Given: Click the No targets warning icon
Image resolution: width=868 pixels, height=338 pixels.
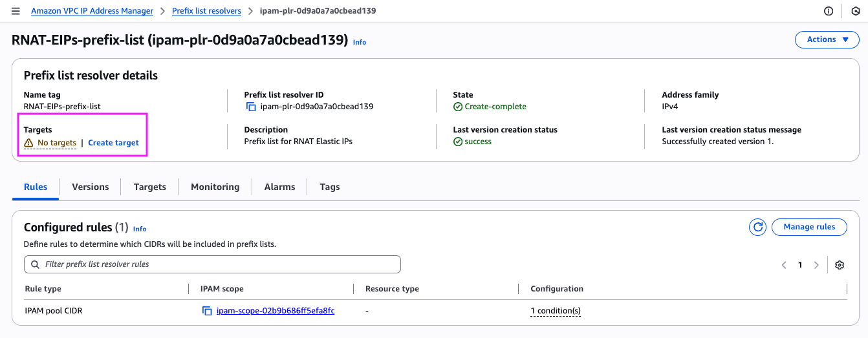Looking at the screenshot, I should coord(28,143).
